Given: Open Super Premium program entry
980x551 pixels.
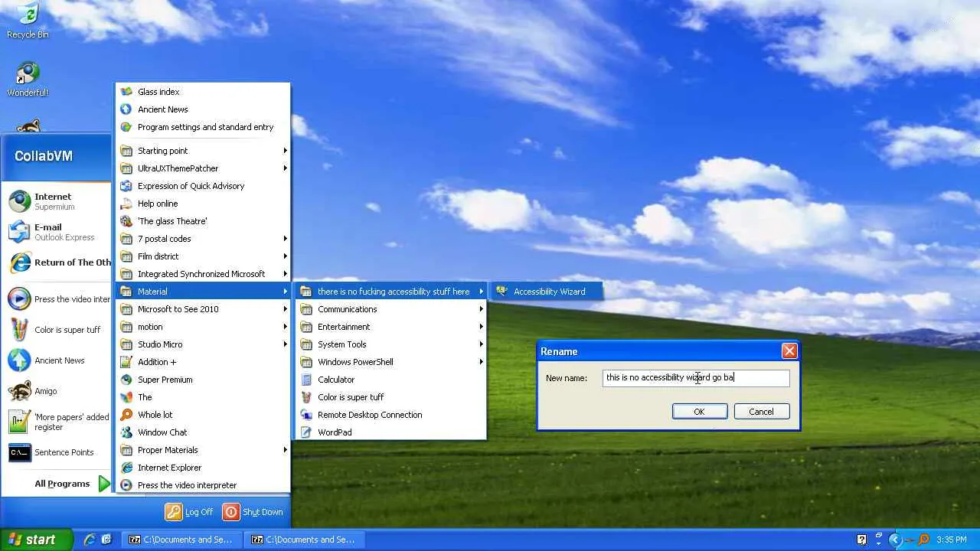Looking at the screenshot, I should pos(203,380).
